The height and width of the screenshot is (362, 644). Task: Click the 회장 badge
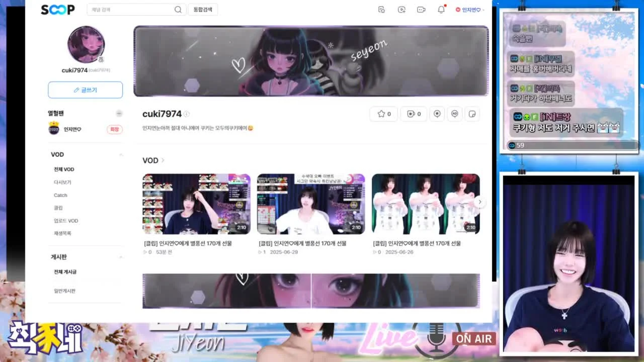point(115,129)
